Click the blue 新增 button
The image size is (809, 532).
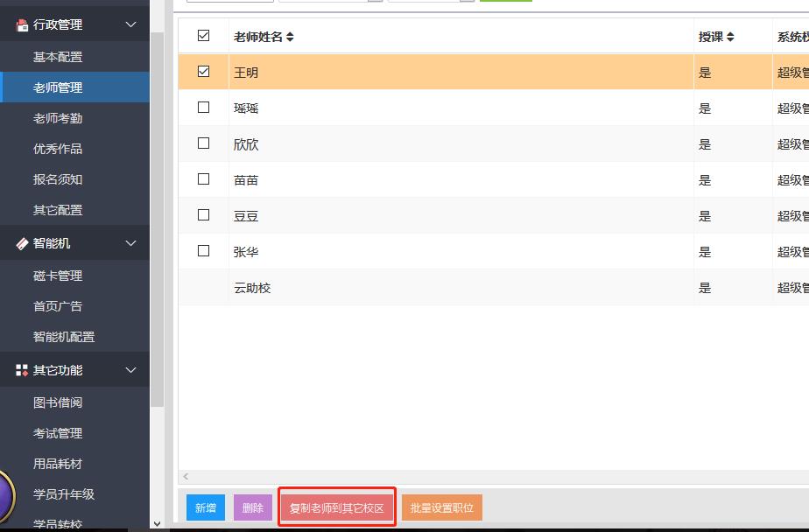coord(206,507)
